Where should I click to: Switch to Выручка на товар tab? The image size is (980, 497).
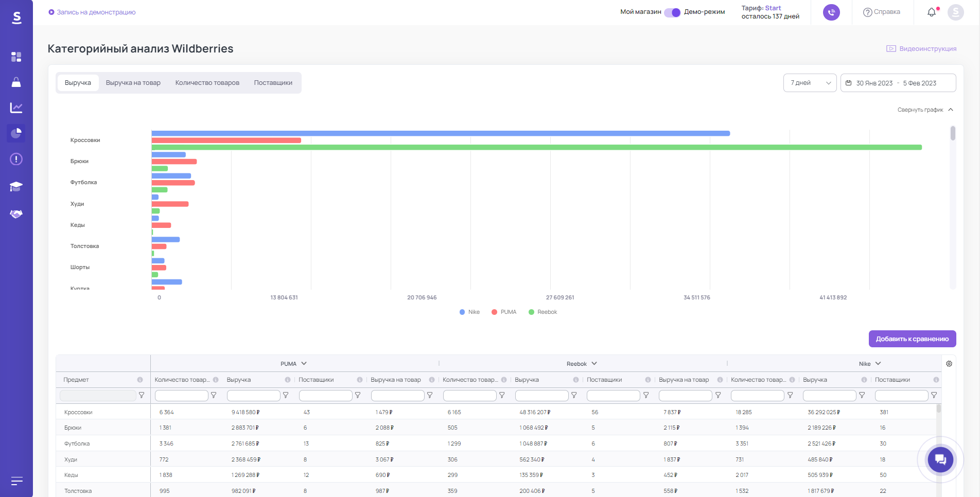[133, 83]
